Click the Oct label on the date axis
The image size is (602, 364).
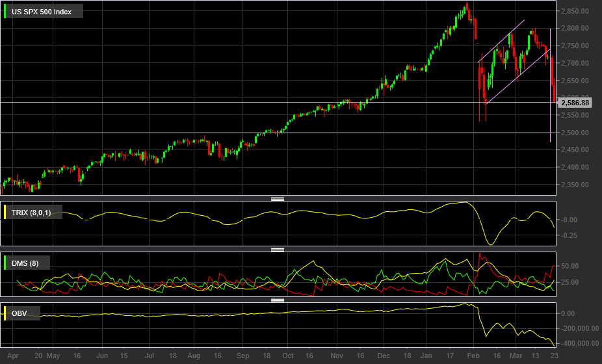288,356
